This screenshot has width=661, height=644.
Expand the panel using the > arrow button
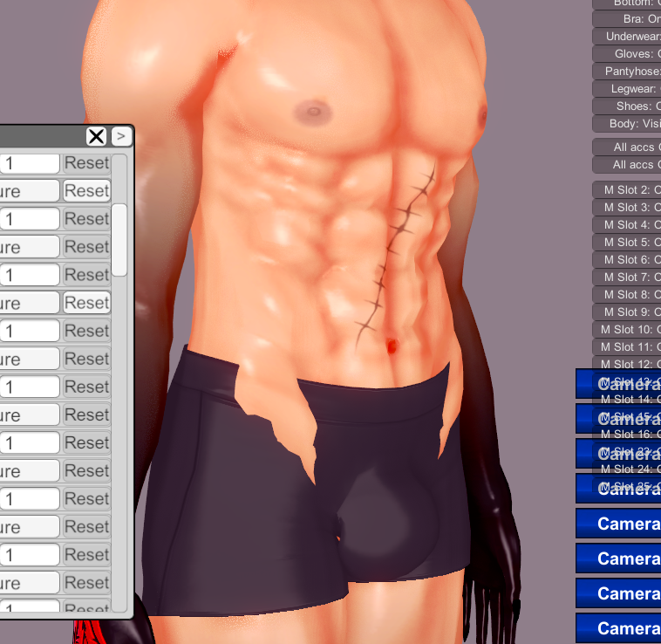(x=121, y=136)
